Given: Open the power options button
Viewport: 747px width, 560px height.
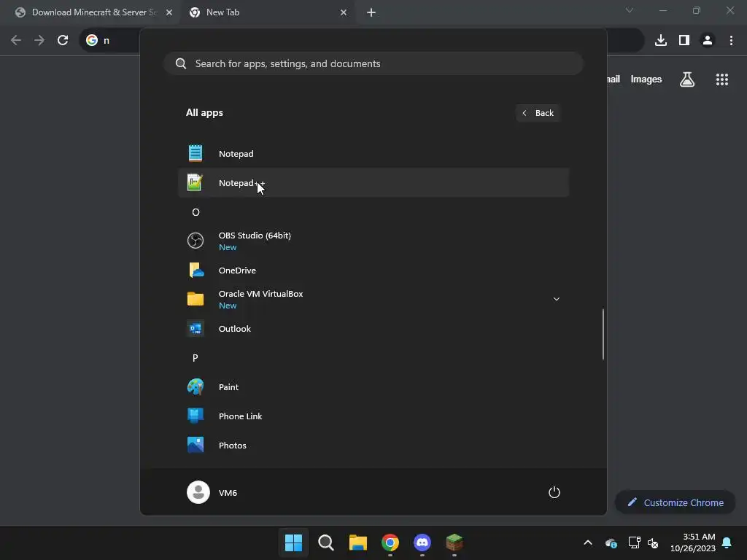Looking at the screenshot, I should [x=554, y=492].
